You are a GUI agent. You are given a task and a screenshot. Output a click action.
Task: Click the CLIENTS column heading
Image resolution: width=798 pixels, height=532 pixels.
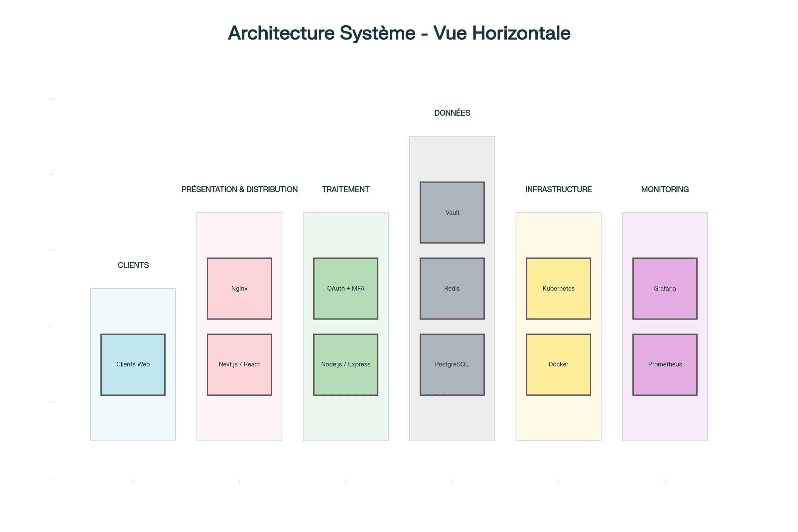(133, 265)
